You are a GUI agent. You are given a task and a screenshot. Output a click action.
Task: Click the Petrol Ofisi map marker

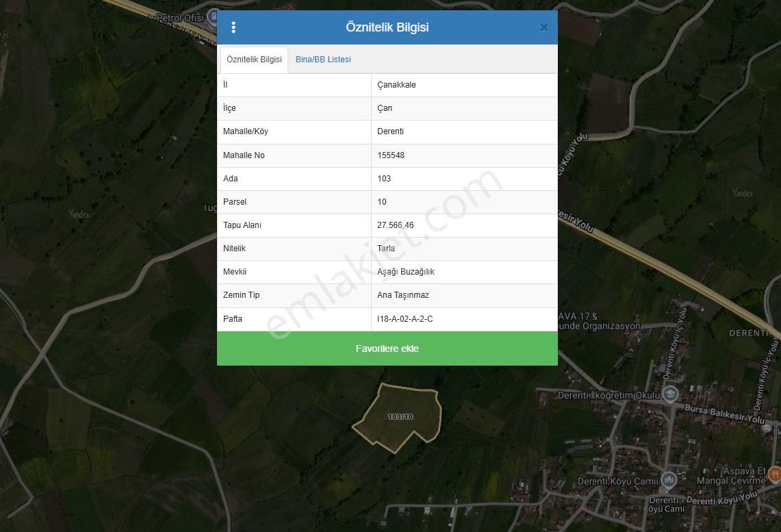pos(214,16)
